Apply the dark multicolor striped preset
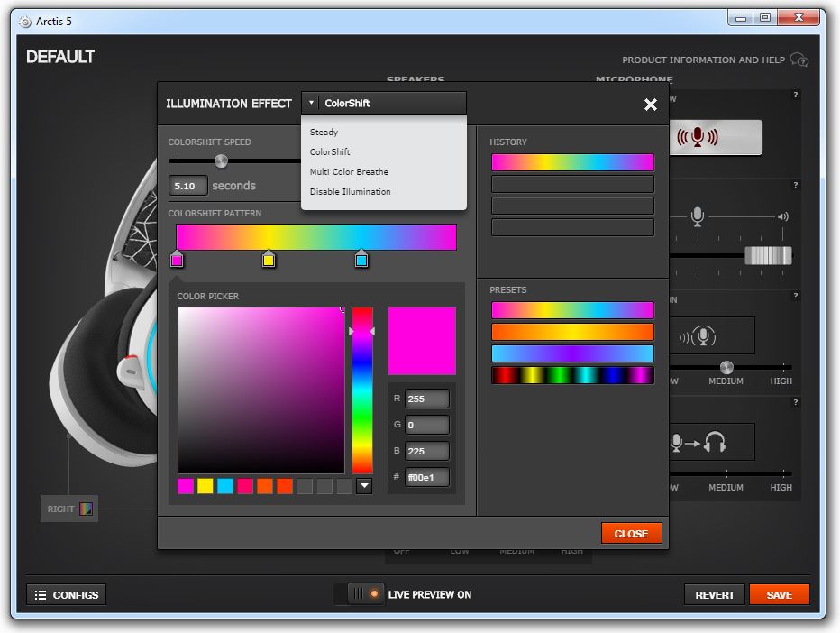This screenshot has height=633, width=840. (x=572, y=375)
